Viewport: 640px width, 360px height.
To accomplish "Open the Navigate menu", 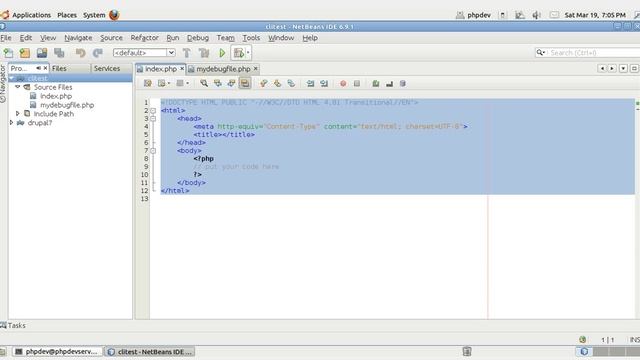I will tap(78, 38).
